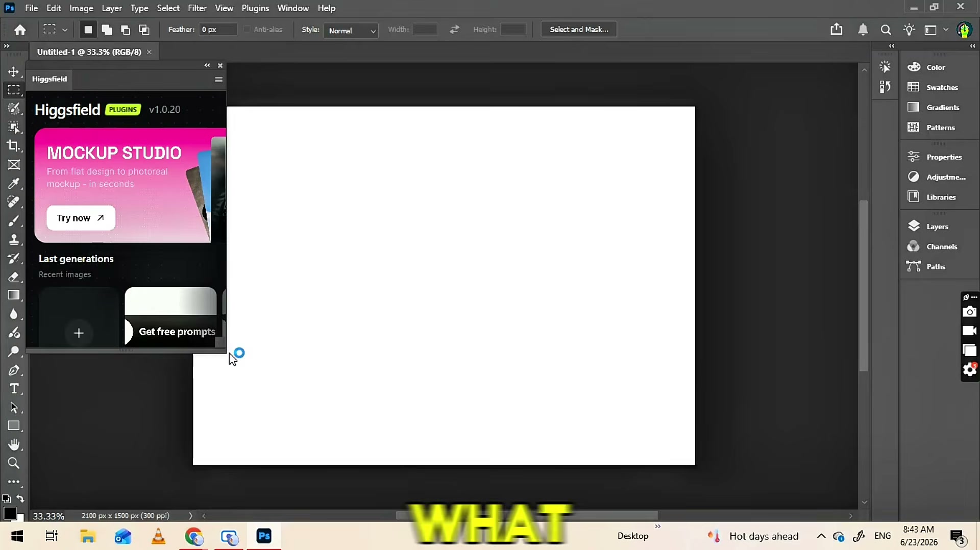Choose New selection mode

[88, 30]
